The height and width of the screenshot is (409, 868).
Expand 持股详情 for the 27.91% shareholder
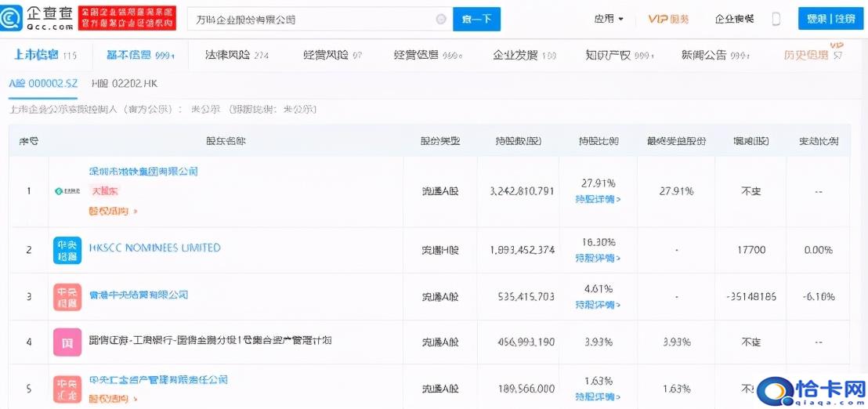click(598, 199)
